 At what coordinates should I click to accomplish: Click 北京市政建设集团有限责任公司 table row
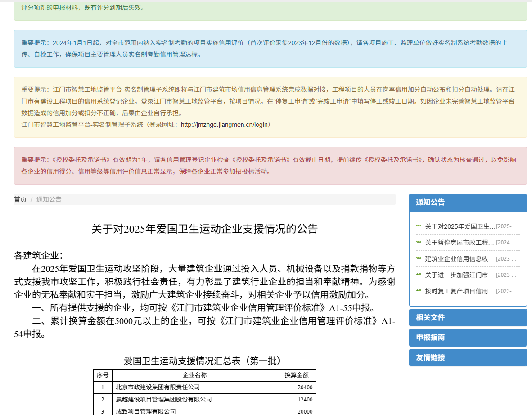[158, 388]
